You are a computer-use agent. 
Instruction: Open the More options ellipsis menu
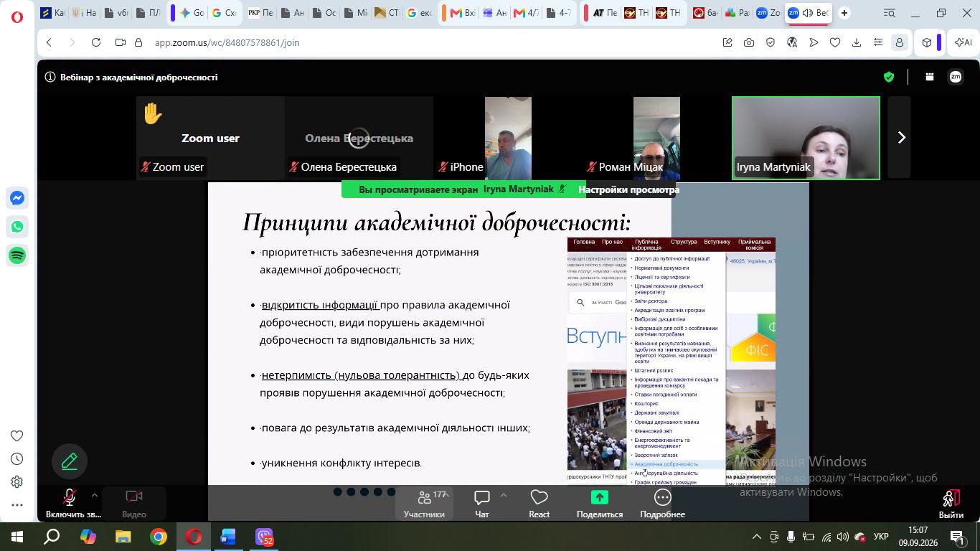[x=662, y=504]
